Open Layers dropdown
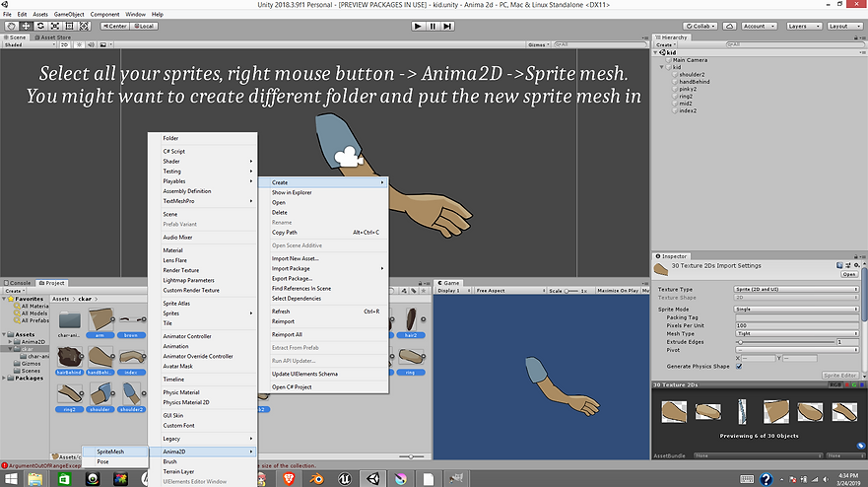 click(x=804, y=26)
